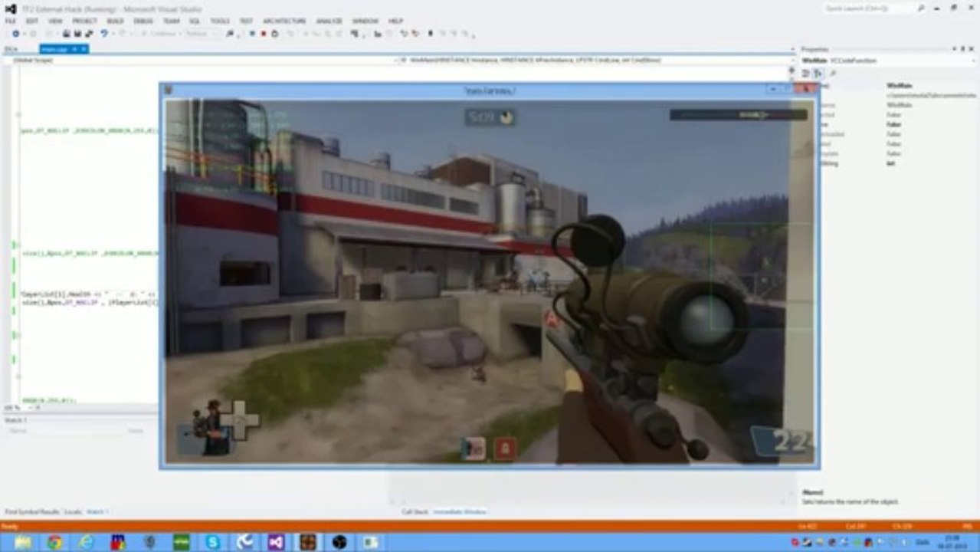This screenshot has height=552, width=980.
Task: Click the Undo toolbar icon
Action: click(x=103, y=34)
